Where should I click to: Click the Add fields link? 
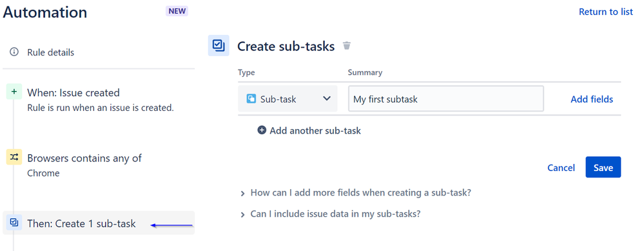(591, 99)
